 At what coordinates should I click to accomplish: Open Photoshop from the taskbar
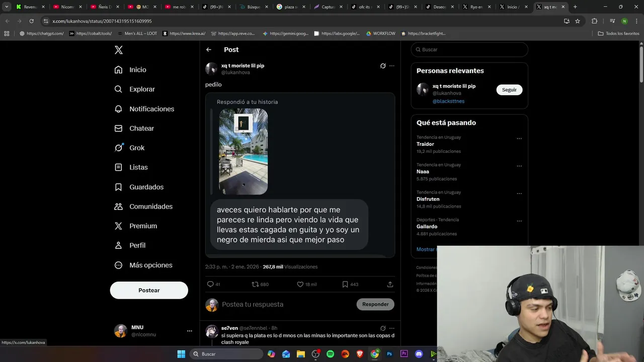click(x=389, y=354)
